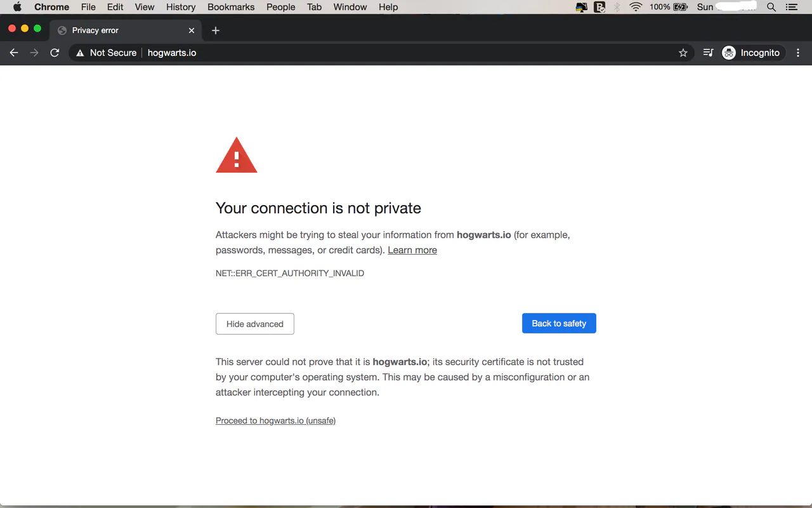This screenshot has height=508, width=812.
Task: Open the Edit menu
Action: (115, 7)
